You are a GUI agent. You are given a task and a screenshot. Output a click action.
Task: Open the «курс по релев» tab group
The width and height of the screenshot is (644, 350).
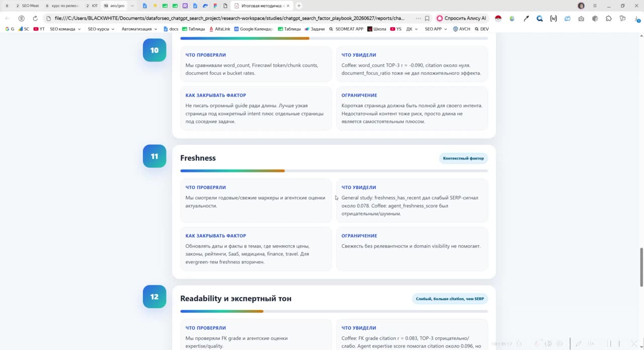click(x=62, y=6)
